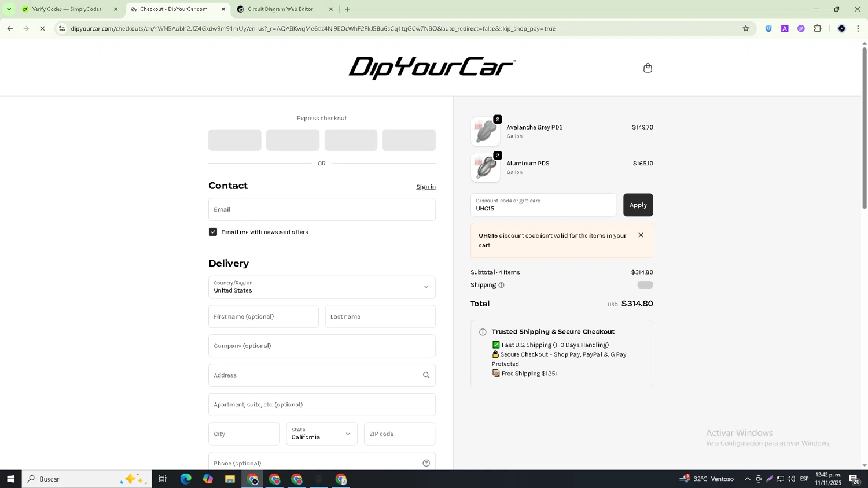The width and height of the screenshot is (868, 488).
Task: Click the shipping info question mark icon
Action: tap(501, 285)
